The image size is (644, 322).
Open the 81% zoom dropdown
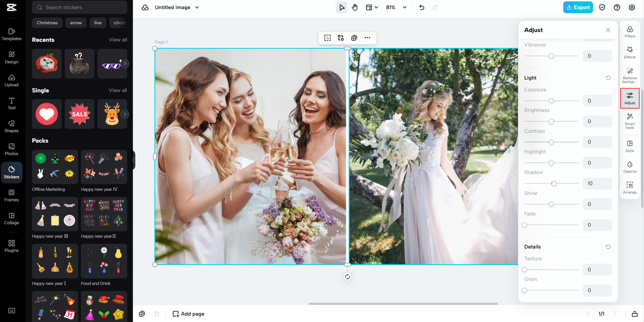(x=396, y=8)
